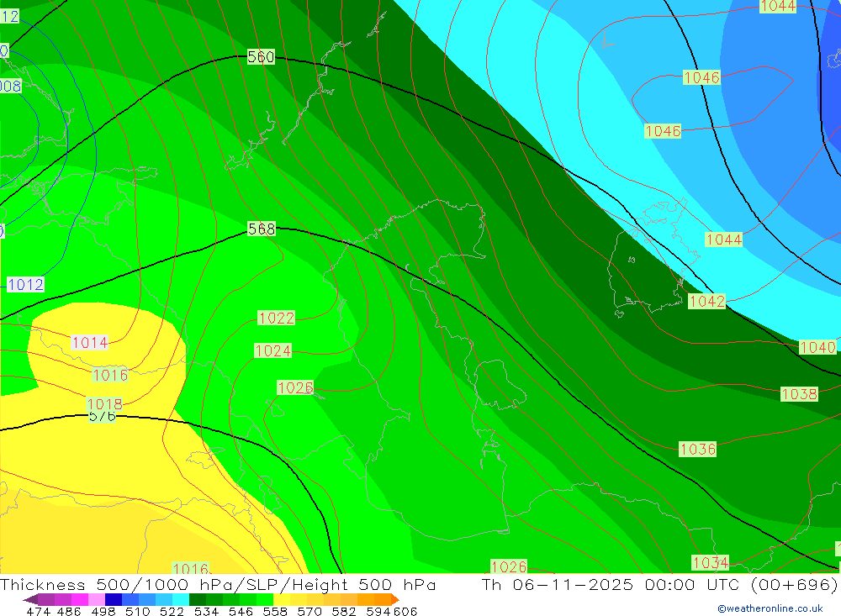Click the 570 legend value
The width and height of the screenshot is (841, 616).
309,611
